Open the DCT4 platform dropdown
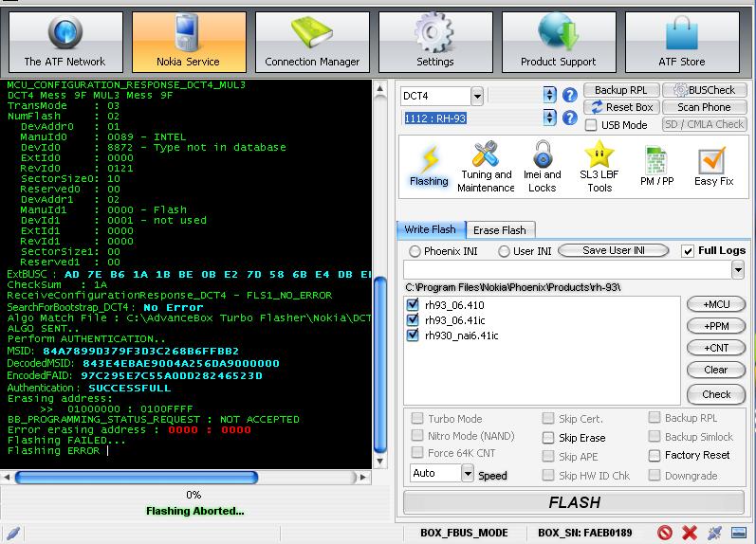The image size is (756, 544). click(477, 96)
